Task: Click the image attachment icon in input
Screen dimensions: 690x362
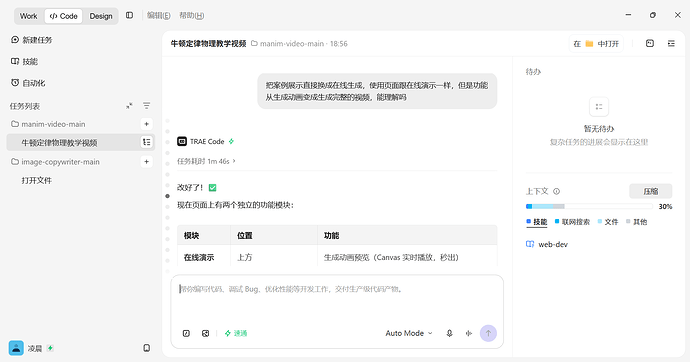Action: [x=206, y=333]
